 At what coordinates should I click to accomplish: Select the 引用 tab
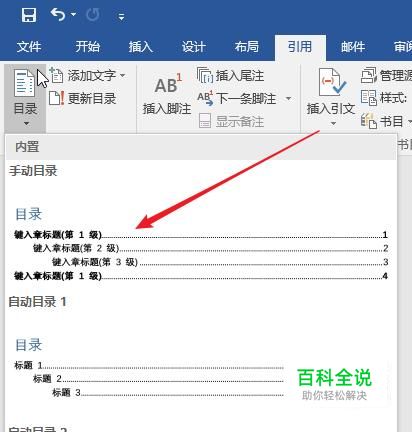tap(300, 47)
